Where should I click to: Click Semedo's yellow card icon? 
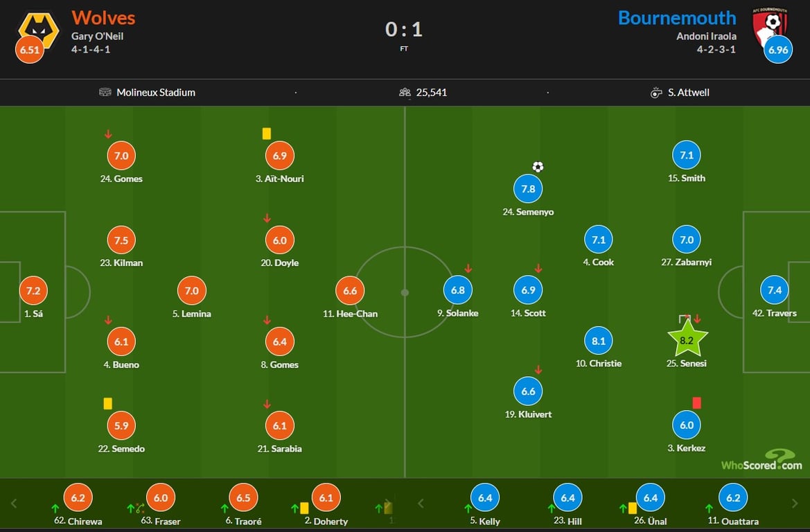(108, 402)
